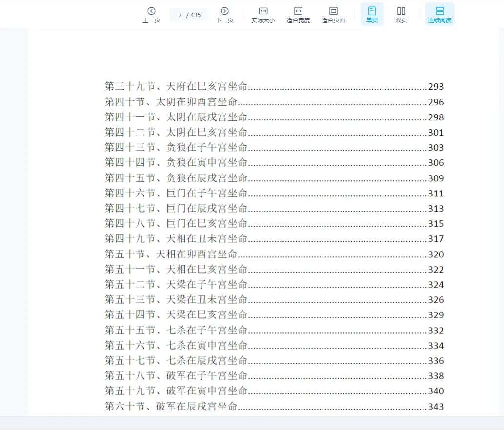The width and height of the screenshot is (504, 430).
Task: Select line 第六十节、破军在辰戌宫坐命
Action: point(274,406)
